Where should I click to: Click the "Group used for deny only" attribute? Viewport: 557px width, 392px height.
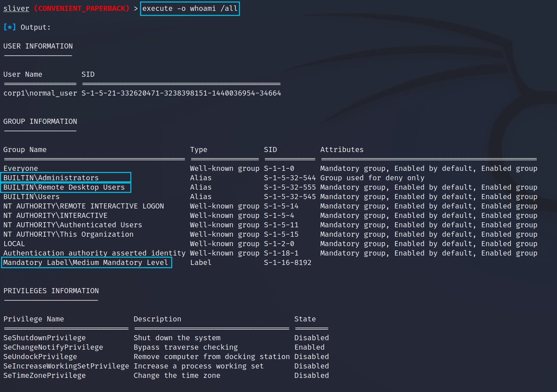(372, 178)
